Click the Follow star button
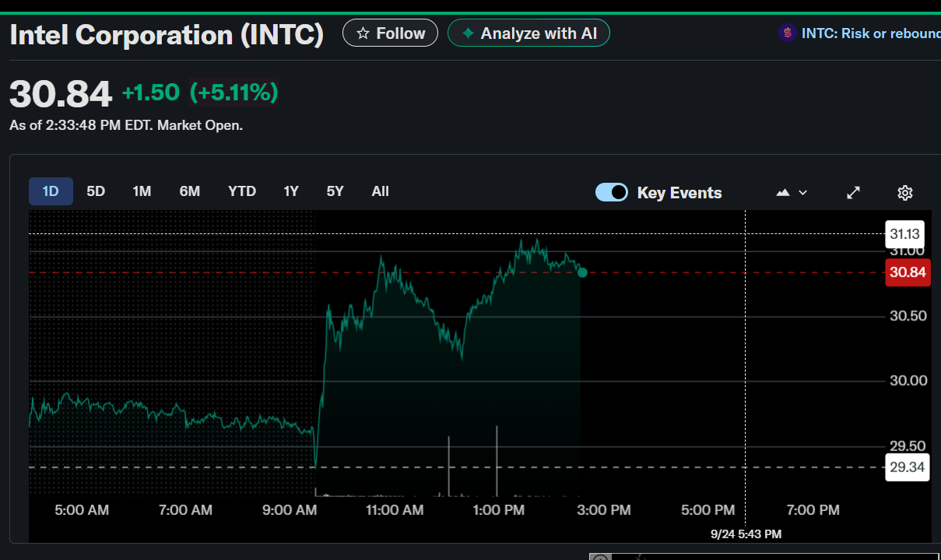This screenshot has width=941, height=560. pyautogui.click(x=390, y=33)
